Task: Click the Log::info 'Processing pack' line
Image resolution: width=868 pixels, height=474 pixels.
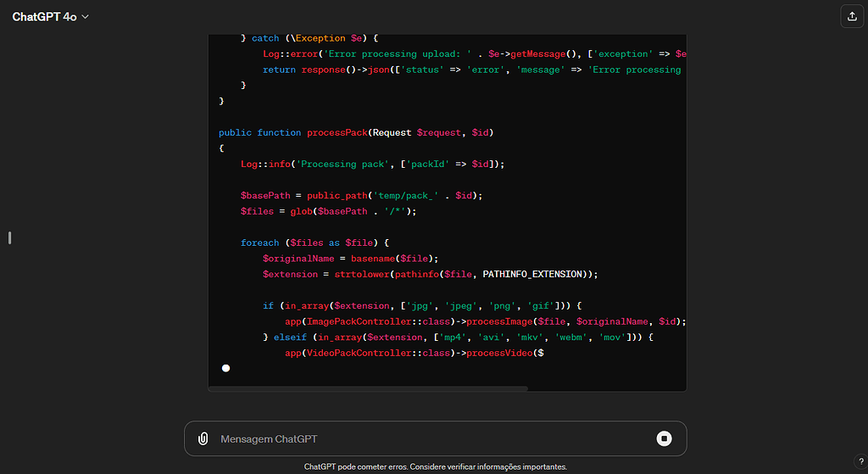Action: [x=372, y=164]
